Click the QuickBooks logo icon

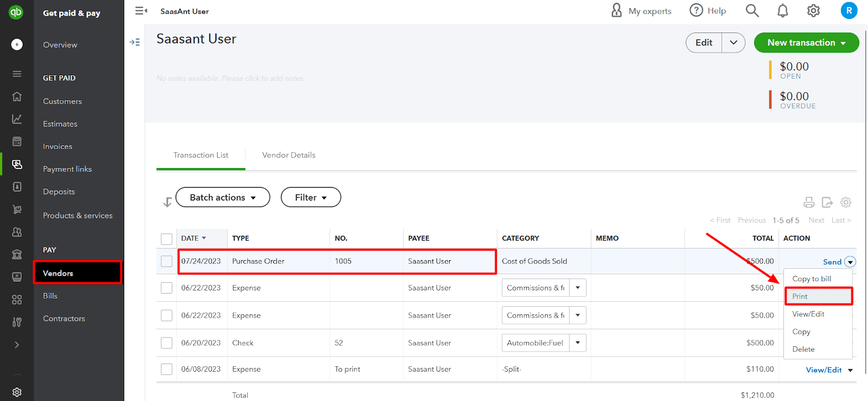(x=16, y=11)
